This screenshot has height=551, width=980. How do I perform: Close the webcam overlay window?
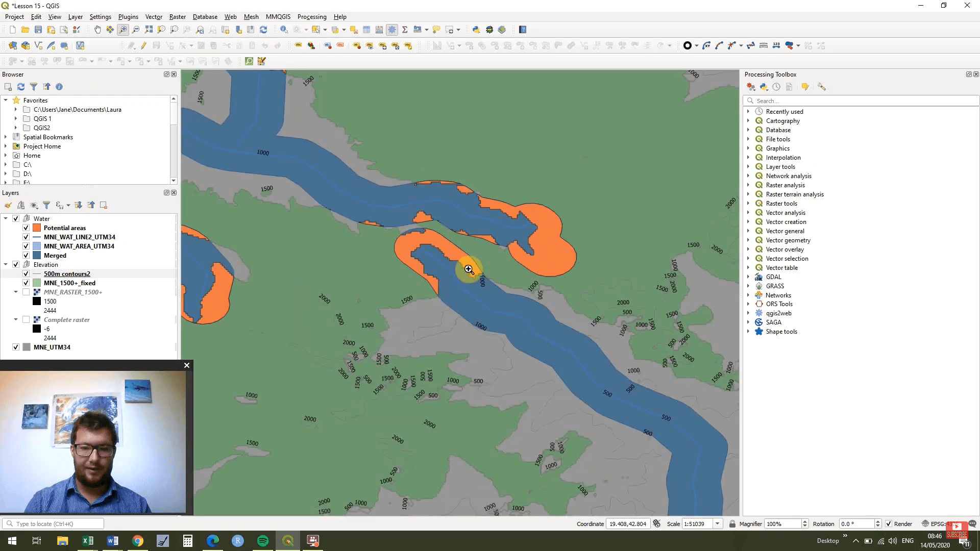point(187,365)
